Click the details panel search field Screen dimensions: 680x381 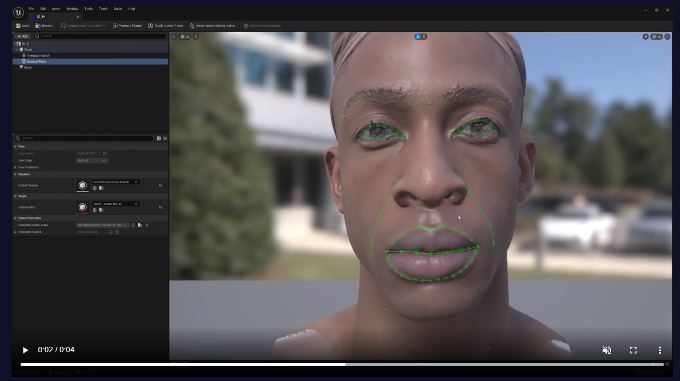point(84,138)
